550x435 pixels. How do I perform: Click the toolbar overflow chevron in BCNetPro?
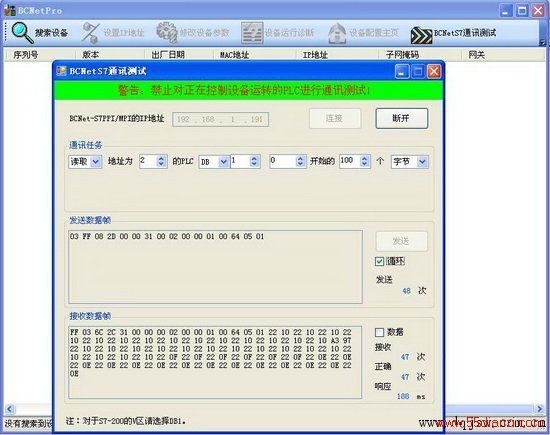(x=542, y=42)
